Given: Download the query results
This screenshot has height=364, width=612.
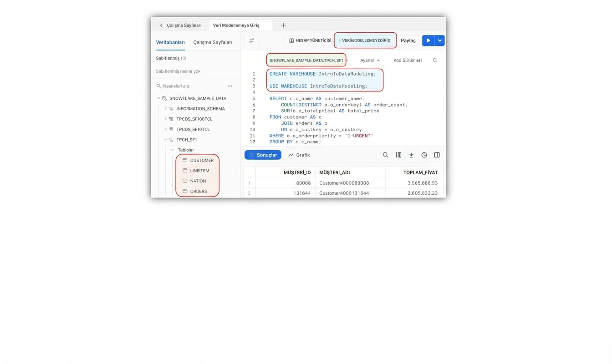Looking at the screenshot, I should point(411,155).
